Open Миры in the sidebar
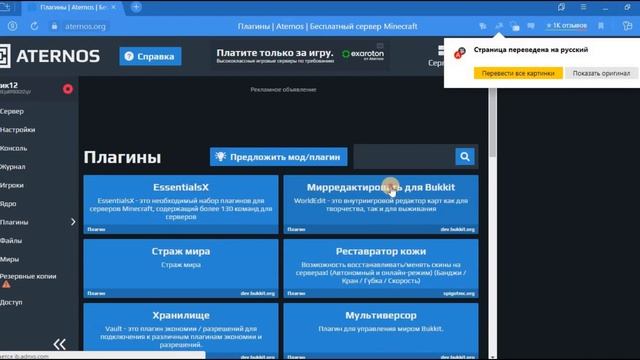 pos(9,259)
